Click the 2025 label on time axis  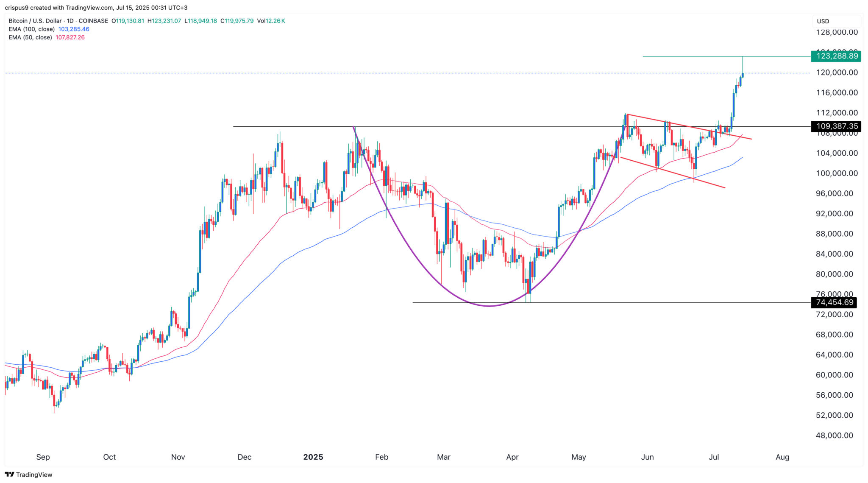click(313, 457)
